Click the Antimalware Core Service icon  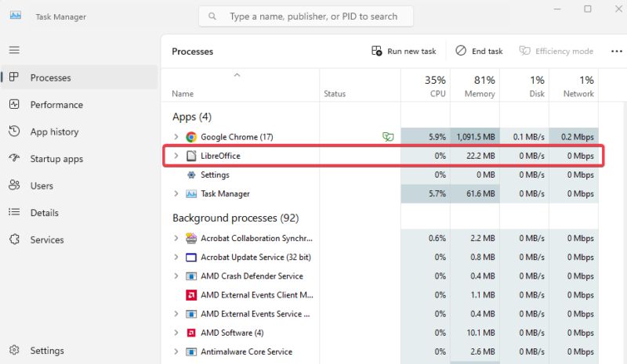click(x=191, y=352)
